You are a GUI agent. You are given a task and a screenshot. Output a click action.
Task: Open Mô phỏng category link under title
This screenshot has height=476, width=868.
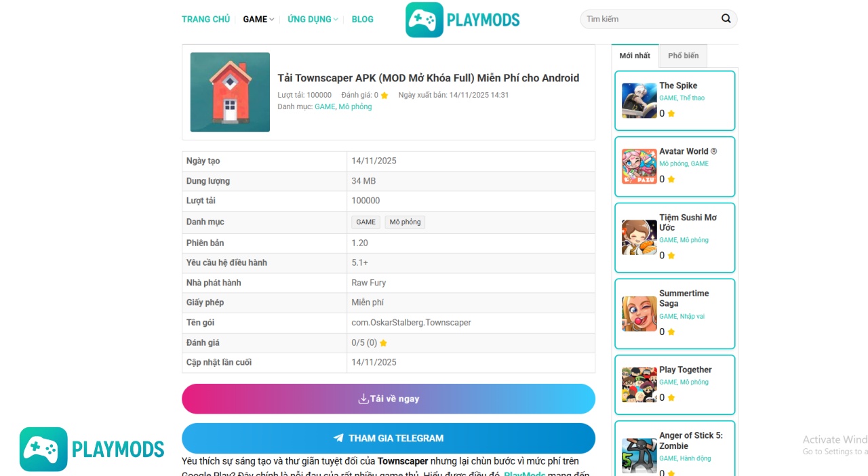pos(355,106)
